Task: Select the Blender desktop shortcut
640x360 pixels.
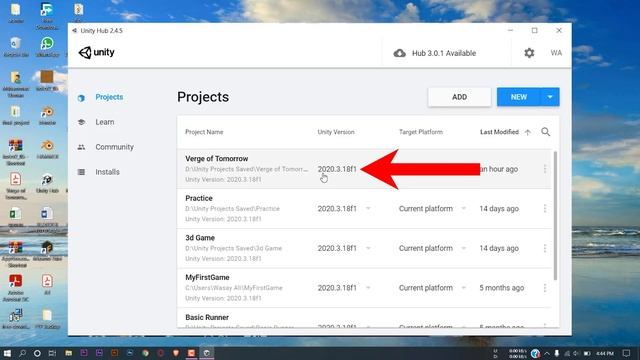Action: pos(47,115)
